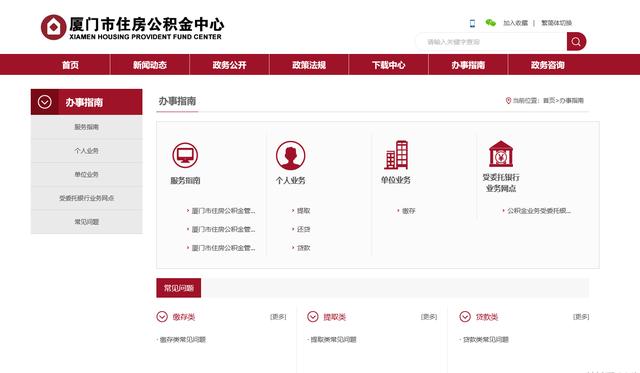
Task: Click the 加入收藏 link
Action: (x=515, y=23)
